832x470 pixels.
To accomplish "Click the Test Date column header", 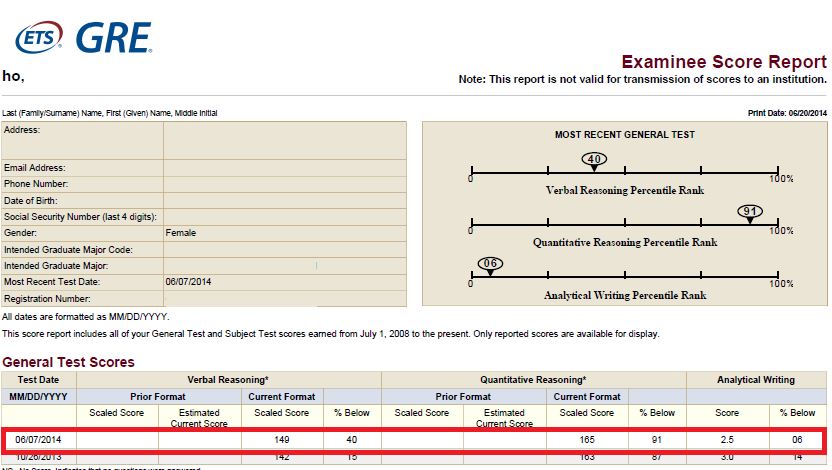I will pyautogui.click(x=38, y=380).
